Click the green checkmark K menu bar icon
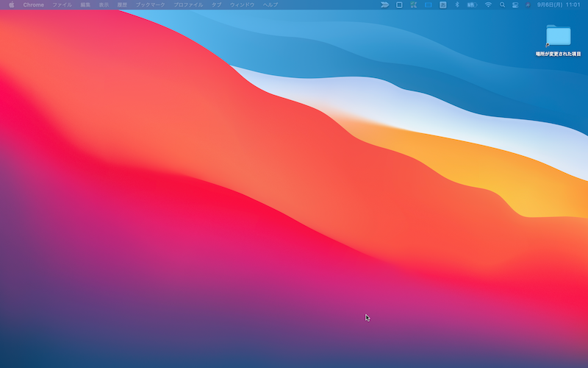Viewport: 588px width, 368px height. (413, 5)
